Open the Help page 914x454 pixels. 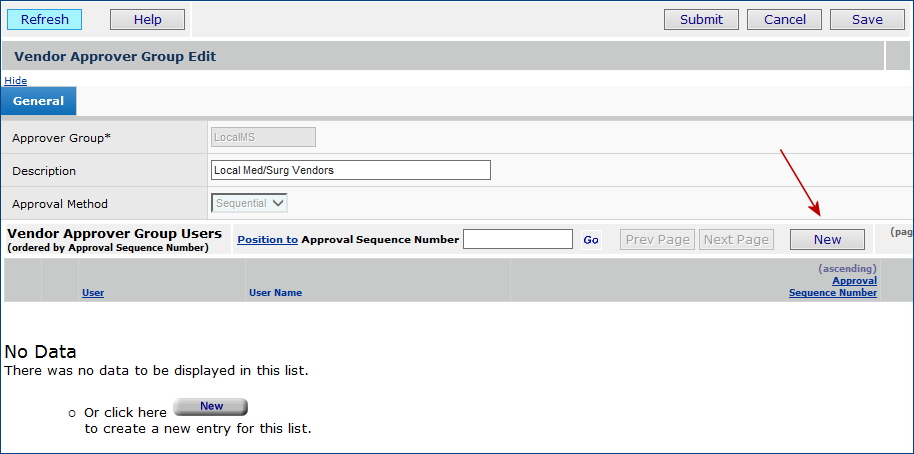(147, 19)
